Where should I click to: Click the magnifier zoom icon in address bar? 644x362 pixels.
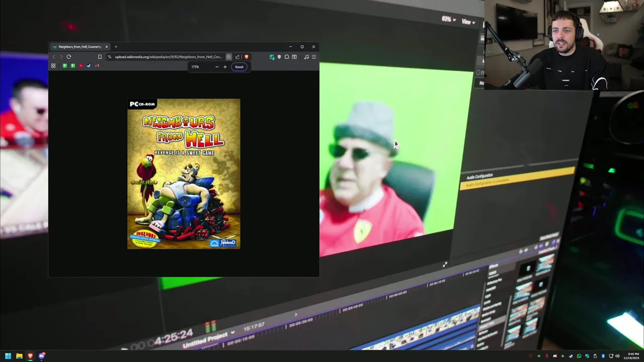tap(228, 57)
